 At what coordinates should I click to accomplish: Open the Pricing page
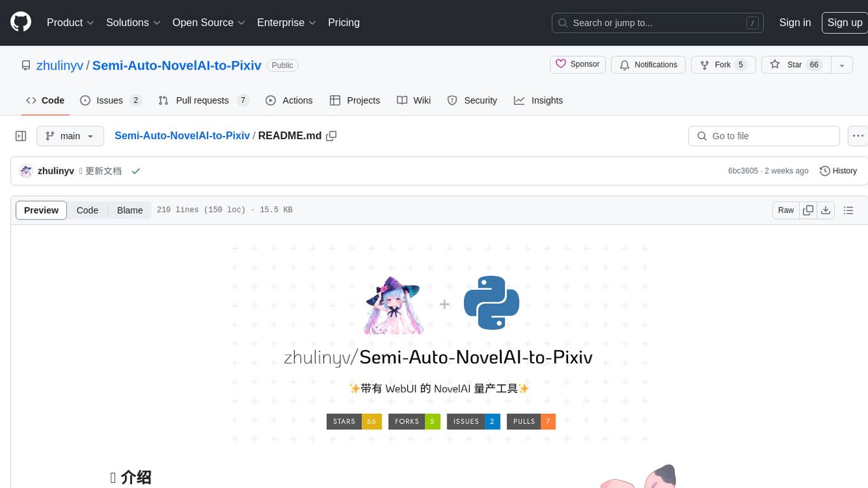[344, 22]
